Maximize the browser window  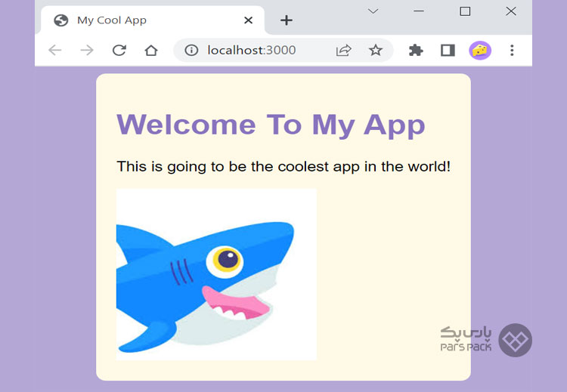coord(465,11)
